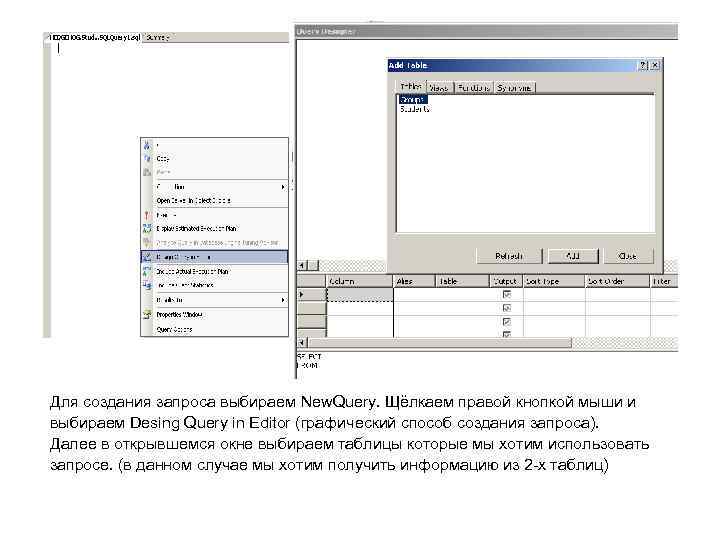The image size is (720, 540).
Task: Click the Sort Type column header
Action: pyautogui.click(x=554, y=281)
